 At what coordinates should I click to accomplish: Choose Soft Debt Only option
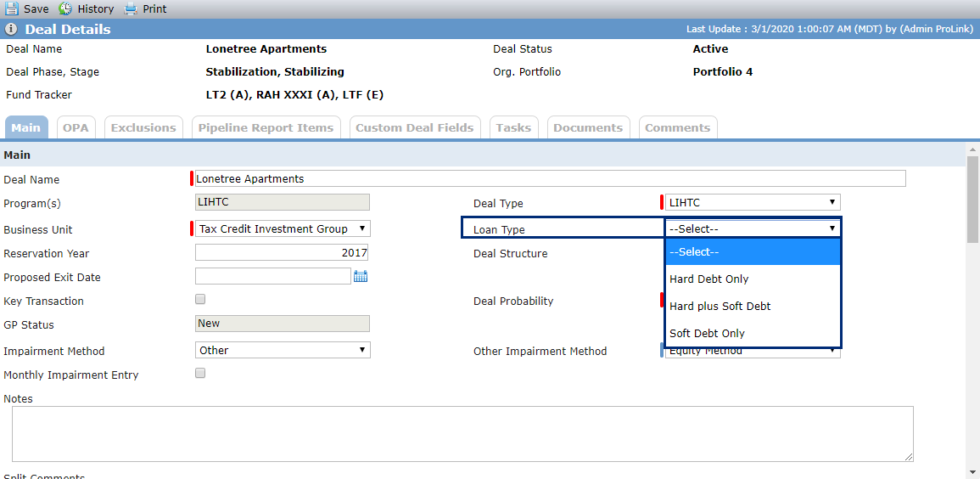753,333
